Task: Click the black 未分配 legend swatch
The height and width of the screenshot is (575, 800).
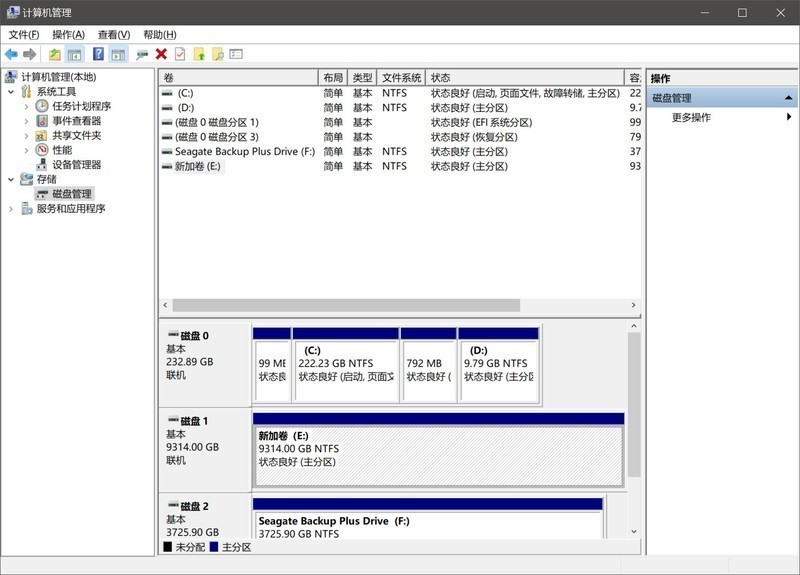Action: (168, 547)
